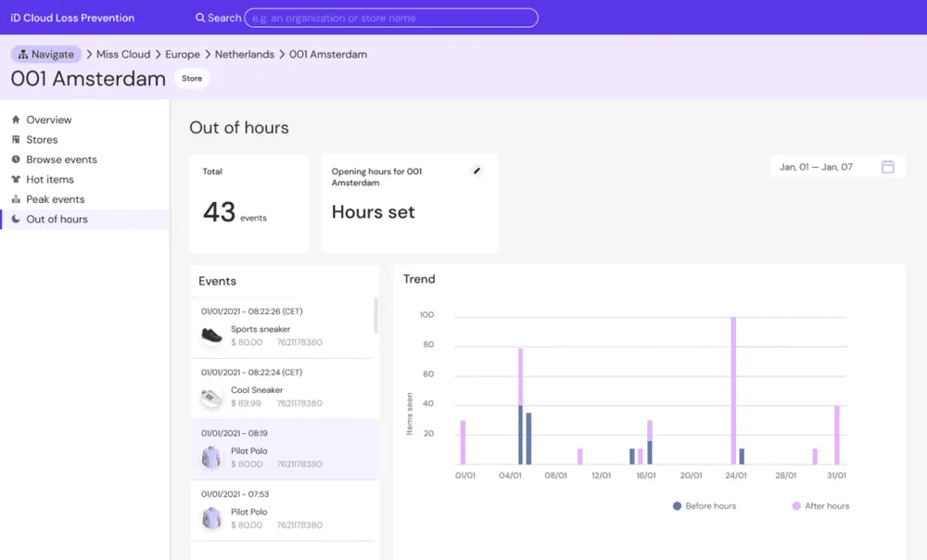Select the Cool Sneaker event thumbnail

point(211,398)
